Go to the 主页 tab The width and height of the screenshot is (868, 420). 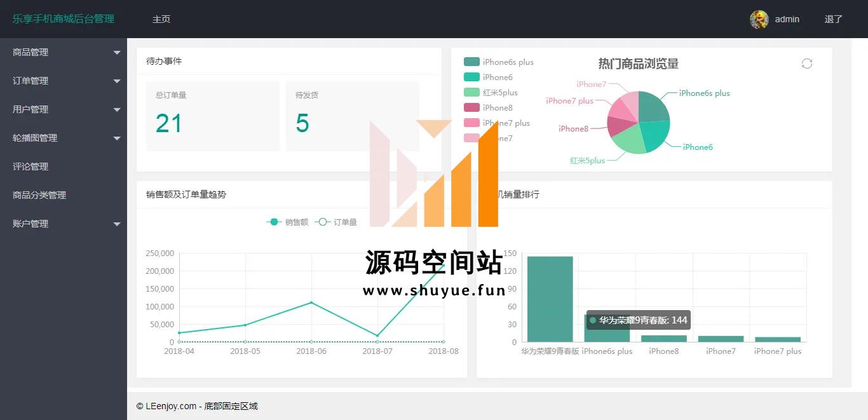pyautogui.click(x=161, y=19)
